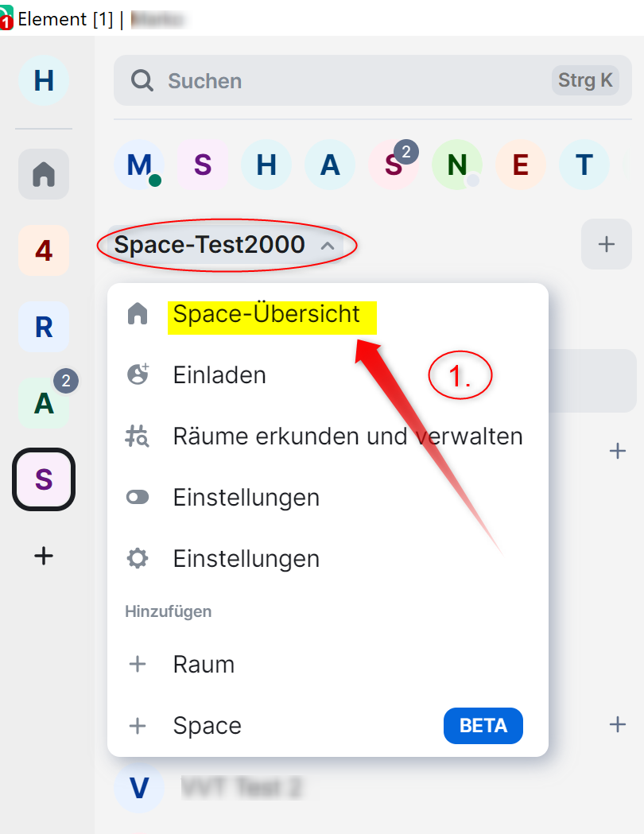Open the R space in sidebar
Viewport: 644px width, 834px height.
tap(44, 327)
